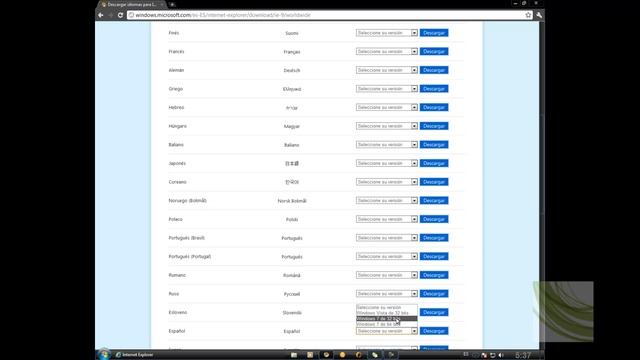
Task: Click Descargar for Portugués (Portugal)
Action: click(434, 256)
